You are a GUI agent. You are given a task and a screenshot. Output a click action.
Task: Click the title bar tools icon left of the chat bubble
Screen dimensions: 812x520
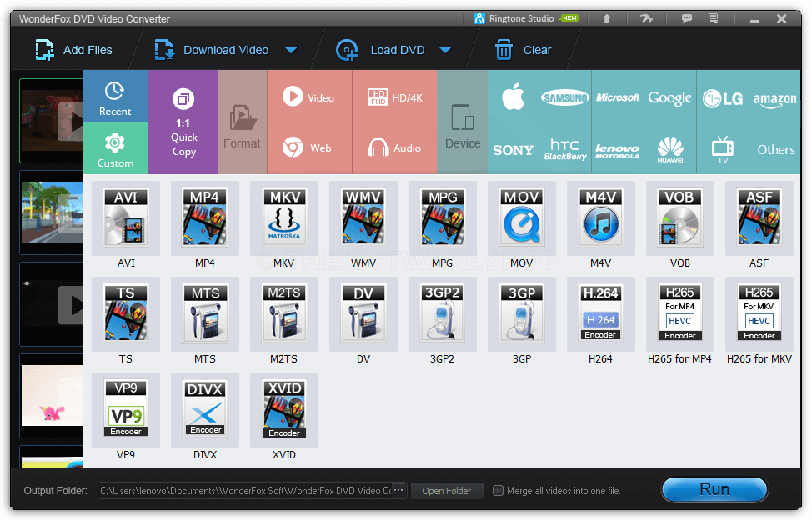click(646, 18)
